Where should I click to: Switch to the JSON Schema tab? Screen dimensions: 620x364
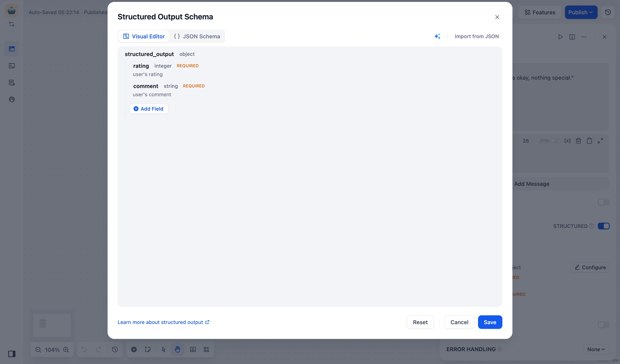pos(197,36)
